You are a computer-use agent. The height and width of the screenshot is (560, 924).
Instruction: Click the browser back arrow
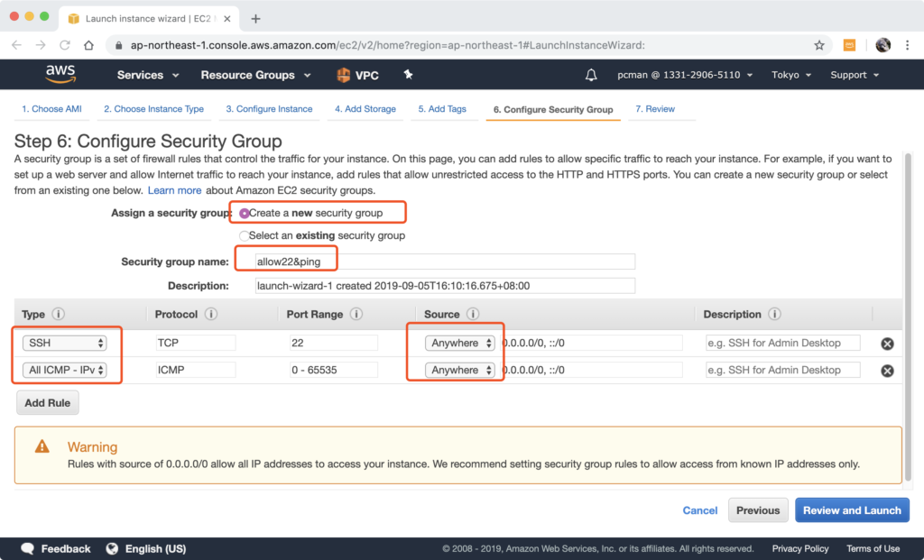[16, 45]
